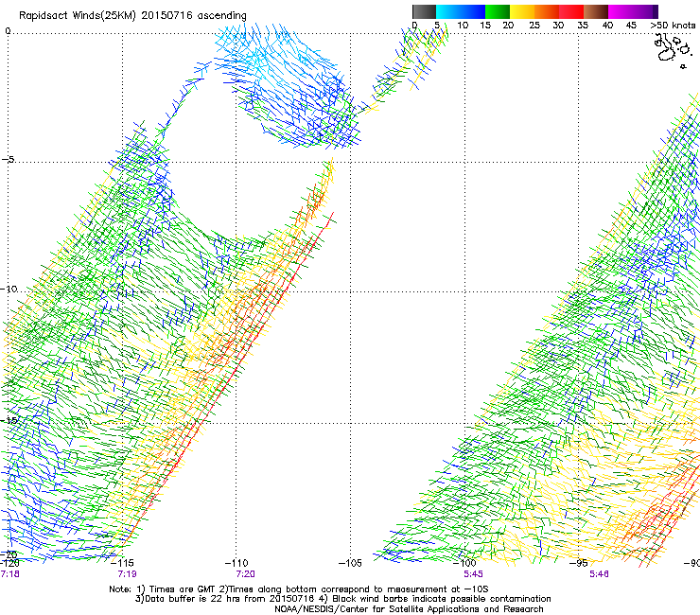Screen dimensions: 700x615
Task: Click the '>50 knots' legend label
Action: pyautogui.click(x=673, y=26)
